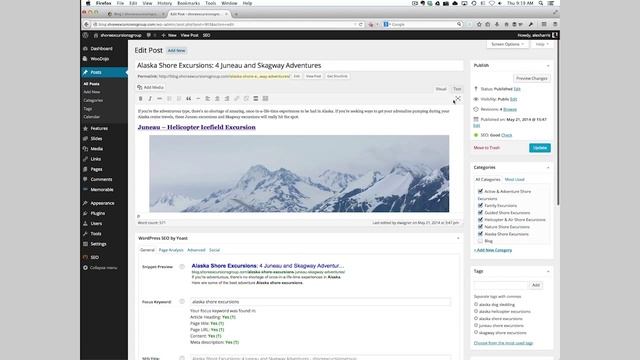Insert horizontal line in the editor

198,99
